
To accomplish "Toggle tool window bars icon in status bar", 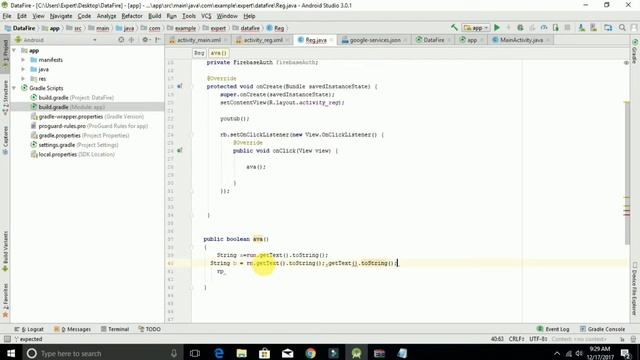I will pos(7,339).
